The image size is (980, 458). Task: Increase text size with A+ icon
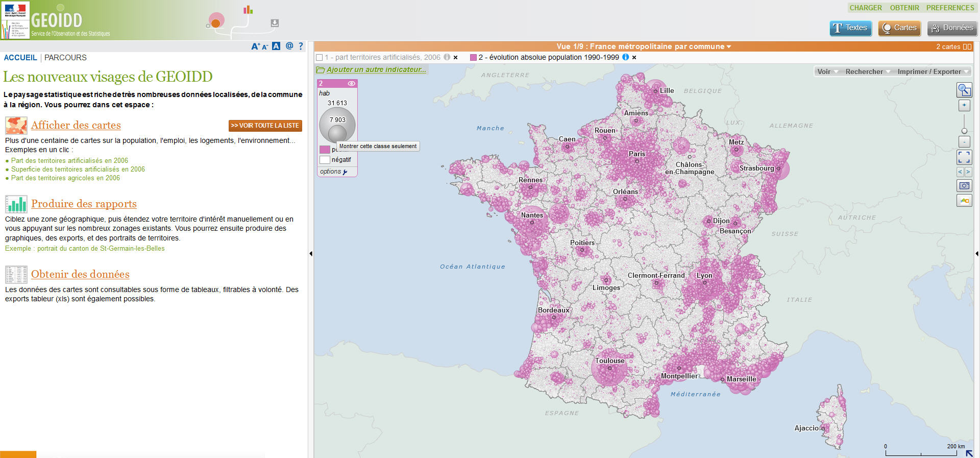(x=256, y=46)
